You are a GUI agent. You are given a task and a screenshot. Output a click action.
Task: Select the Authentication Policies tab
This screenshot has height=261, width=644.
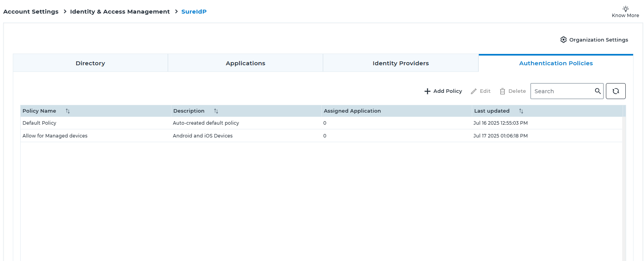pos(556,63)
